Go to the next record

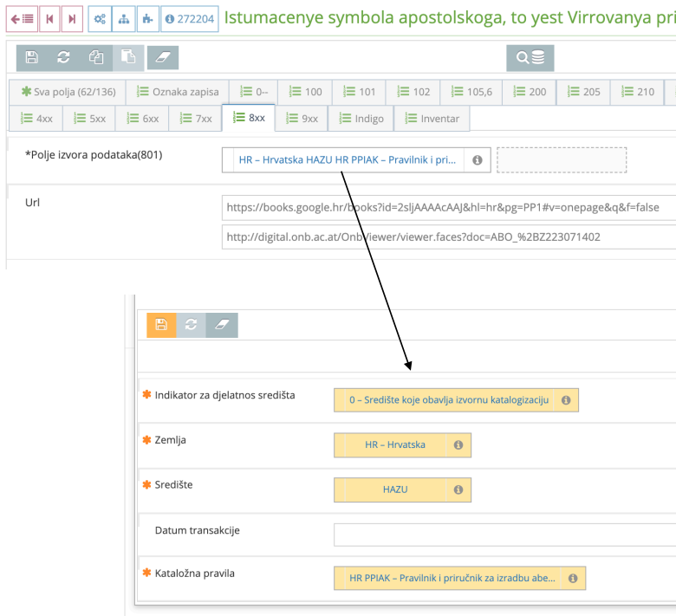[x=72, y=19]
